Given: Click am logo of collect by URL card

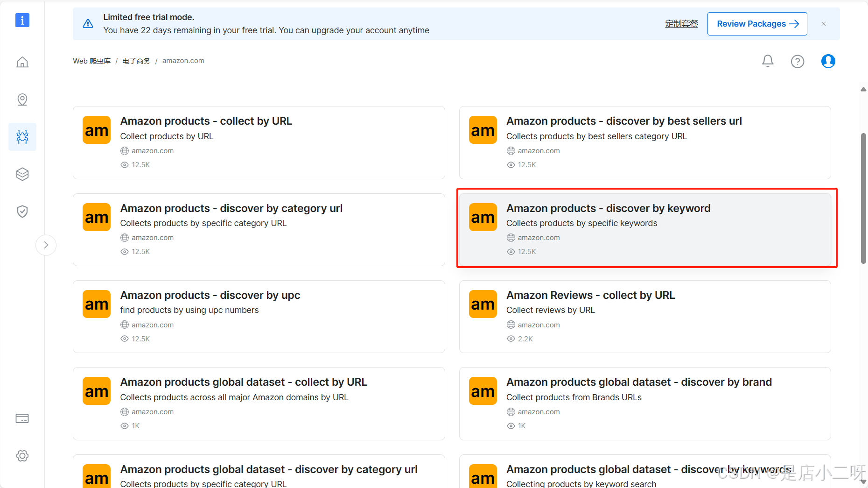Looking at the screenshot, I should pyautogui.click(x=97, y=130).
